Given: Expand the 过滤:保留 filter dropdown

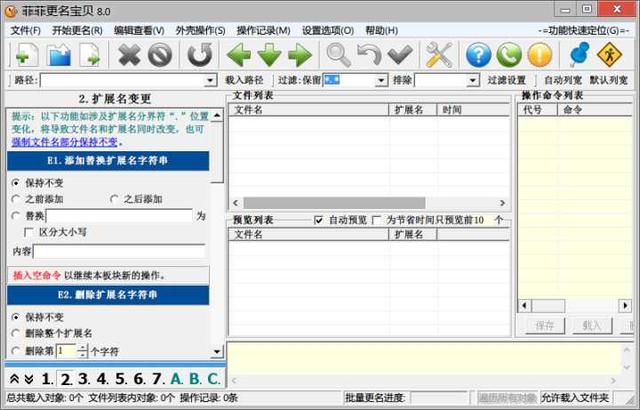Looking at the screenshot, I should [x=381, y=80].
